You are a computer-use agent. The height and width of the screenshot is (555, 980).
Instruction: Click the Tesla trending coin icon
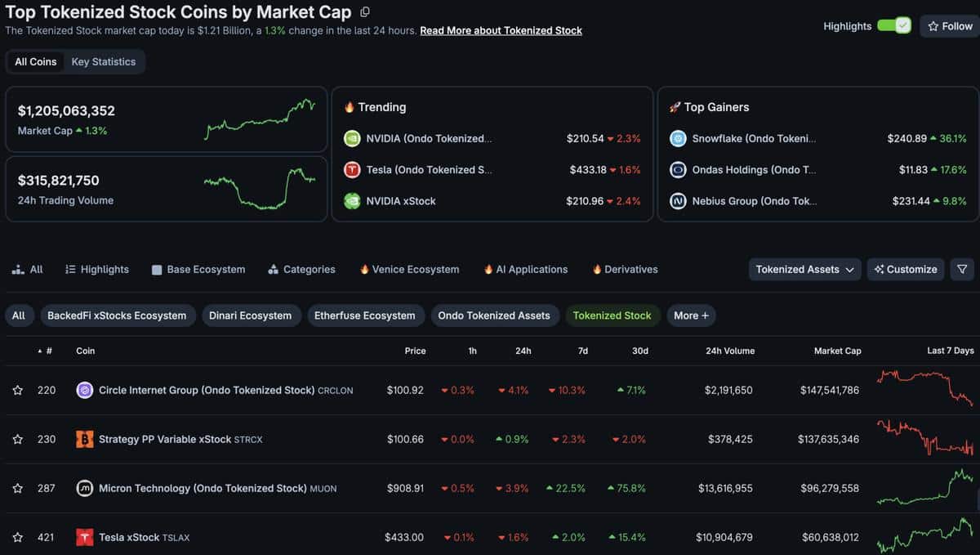click(x=352, y=170)
